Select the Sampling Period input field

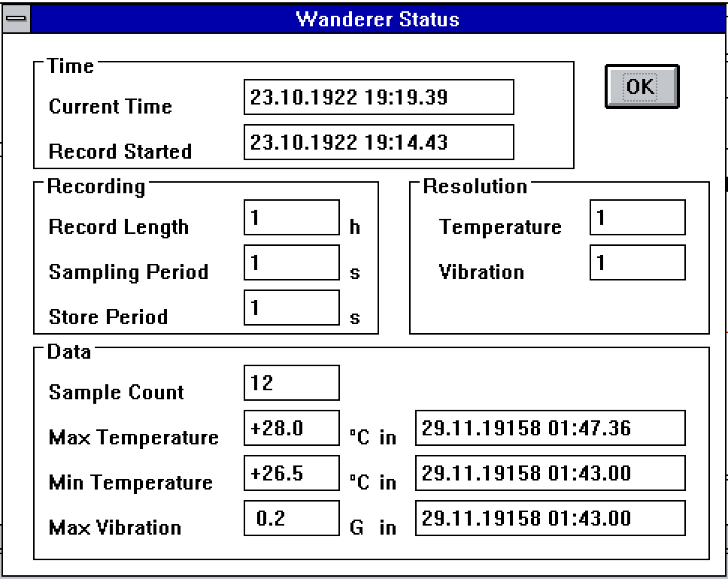291,262
